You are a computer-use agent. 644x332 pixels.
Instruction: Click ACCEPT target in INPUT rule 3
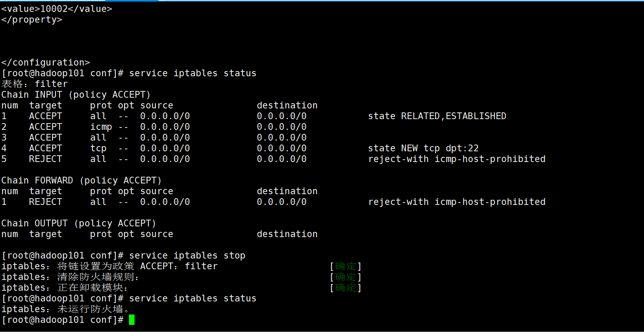click(x=46, y=137)
